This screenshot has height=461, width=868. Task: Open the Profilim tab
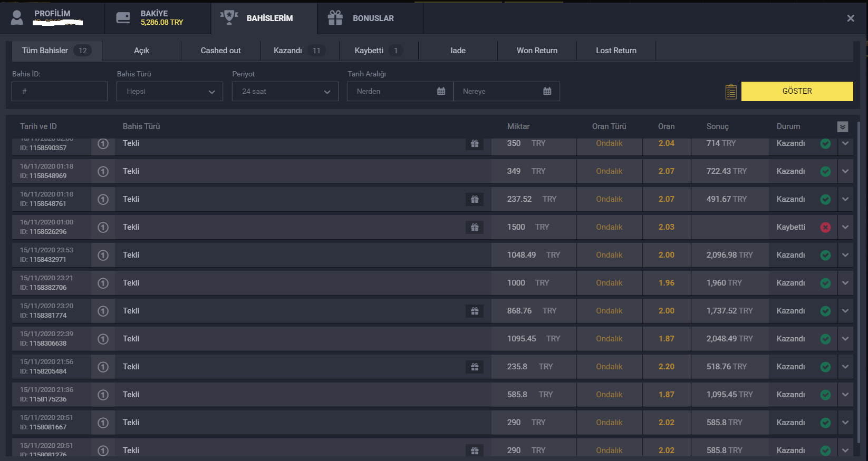pos(52,18)
